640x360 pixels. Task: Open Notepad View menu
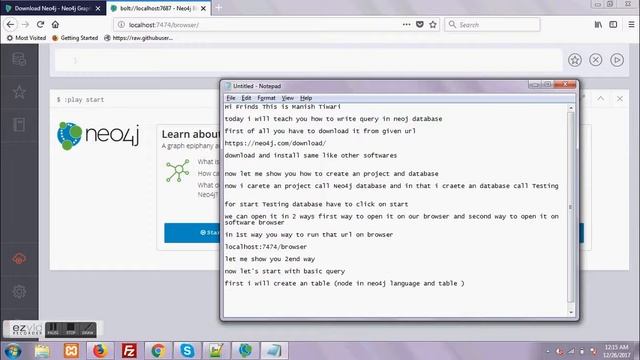[x=287, y=98]
